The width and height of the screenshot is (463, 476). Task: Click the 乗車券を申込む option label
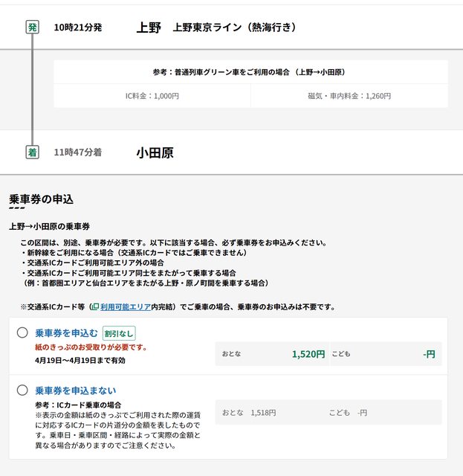(66, 333)
